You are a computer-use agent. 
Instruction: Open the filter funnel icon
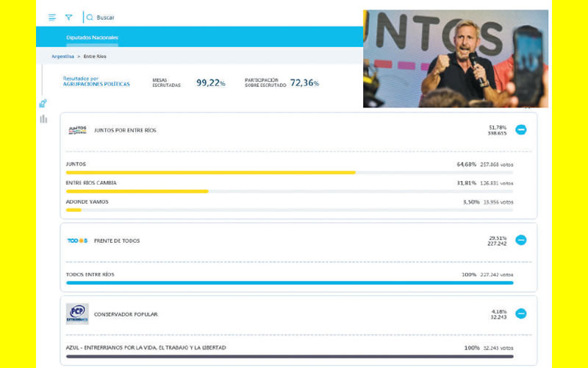pos(68,17)
